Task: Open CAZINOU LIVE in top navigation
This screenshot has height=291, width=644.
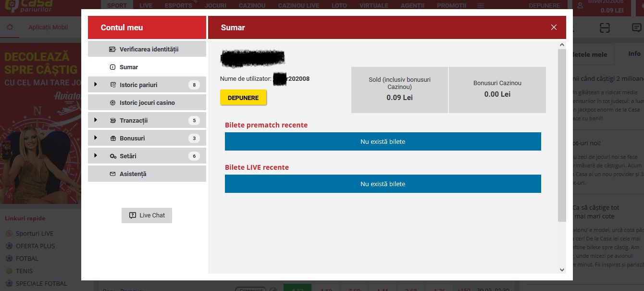Action: (298, 6)
